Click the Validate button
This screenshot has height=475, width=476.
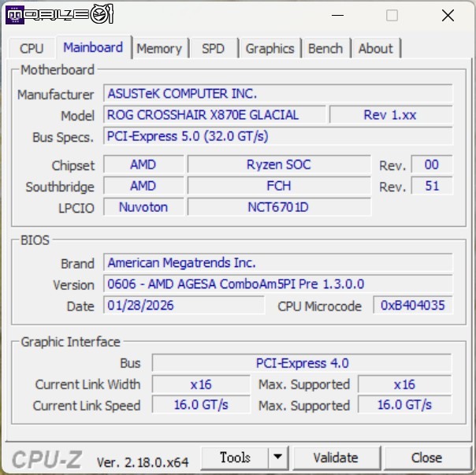336,458
